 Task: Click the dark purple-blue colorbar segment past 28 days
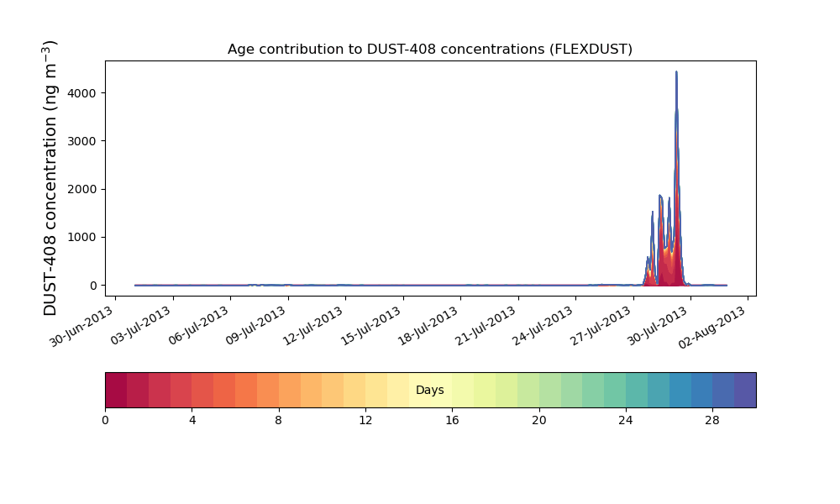pyautogui.click(x=745, y=390)
